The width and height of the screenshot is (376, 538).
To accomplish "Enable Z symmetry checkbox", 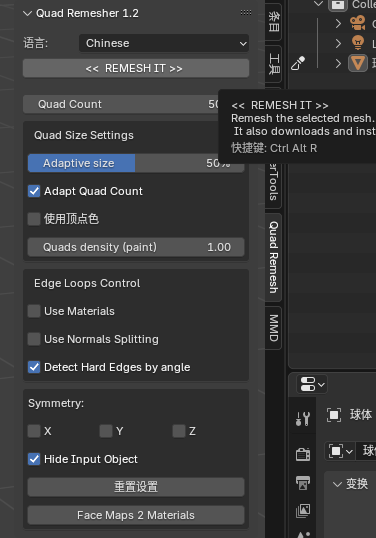I will [179, 431].
